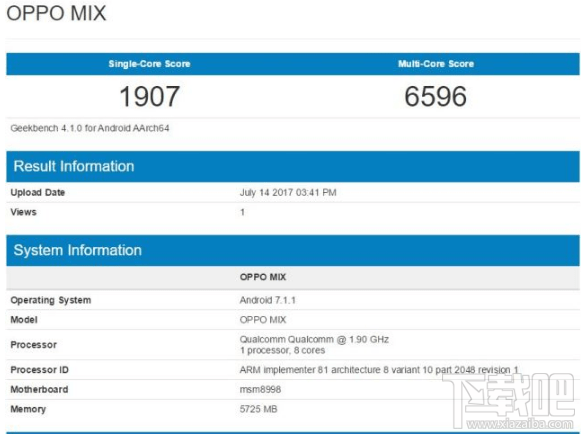Select the Memory label

(x=28, y=409)
